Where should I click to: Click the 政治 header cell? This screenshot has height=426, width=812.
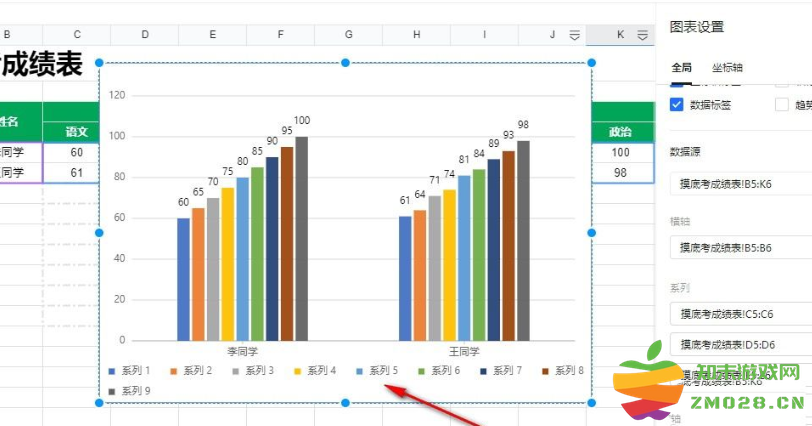[x=620, y=132]
